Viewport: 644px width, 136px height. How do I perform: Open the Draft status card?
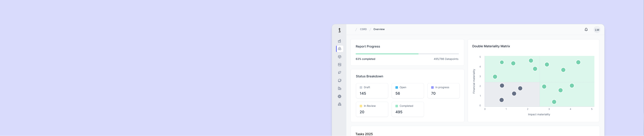(x=372, y=91)
